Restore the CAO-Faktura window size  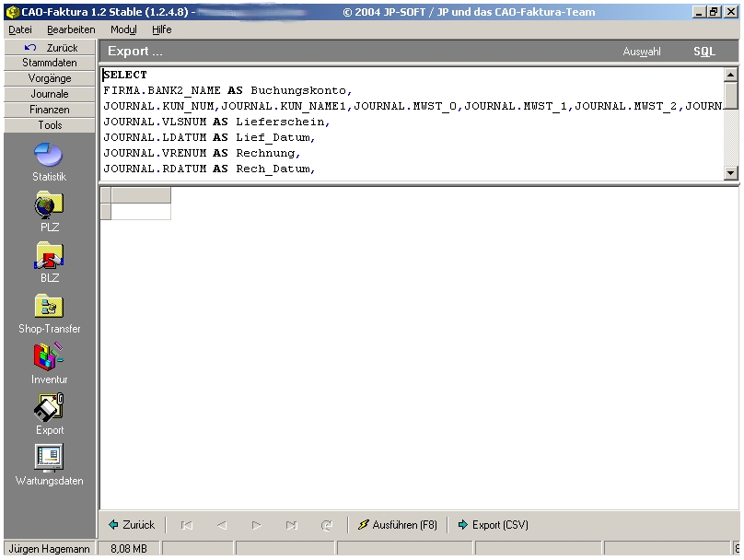pos(715,12)
